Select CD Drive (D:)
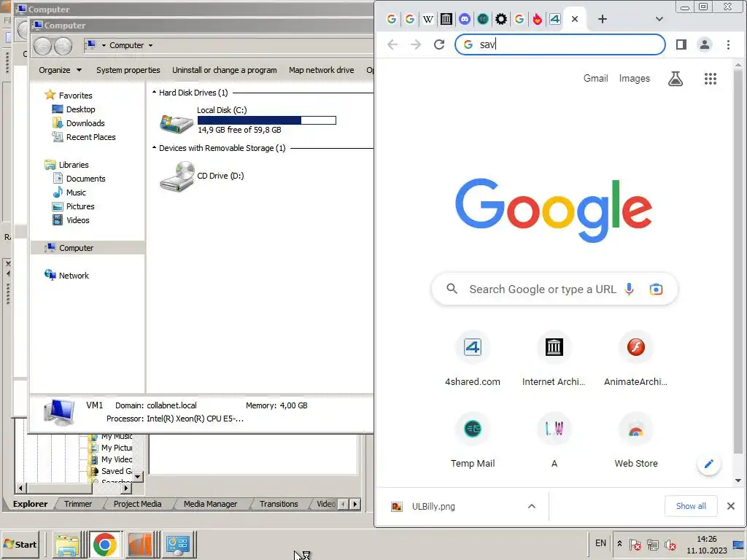Viewport: 747px width, 560px height. 202,176
